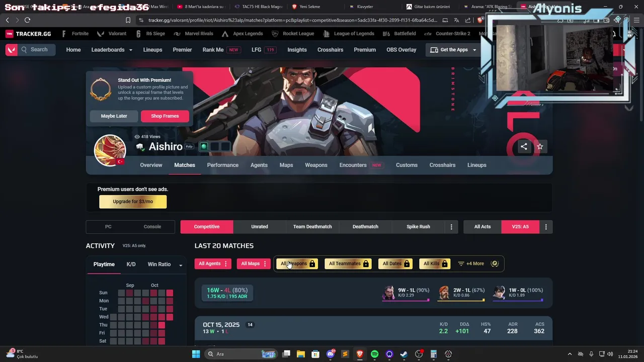
Task: Select the Competitive playlist
Action: [x=207, y=227]
